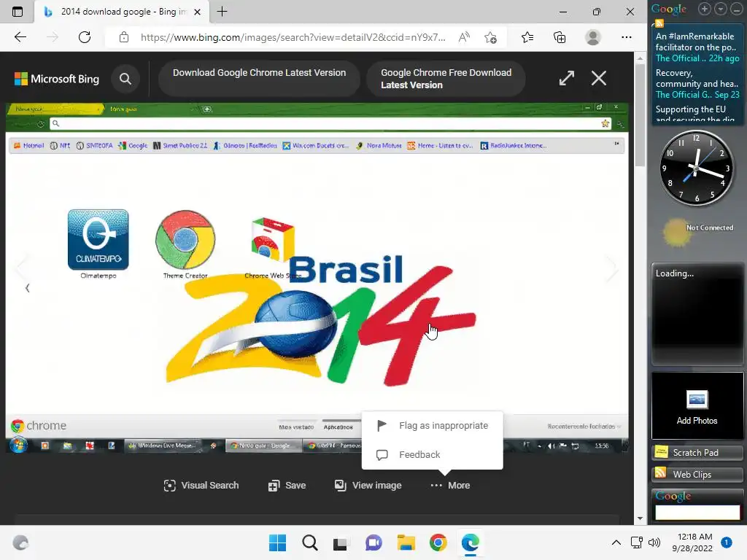Add a gadget in Google sidebar
The image size is (747, 560).
pos(705,9)
